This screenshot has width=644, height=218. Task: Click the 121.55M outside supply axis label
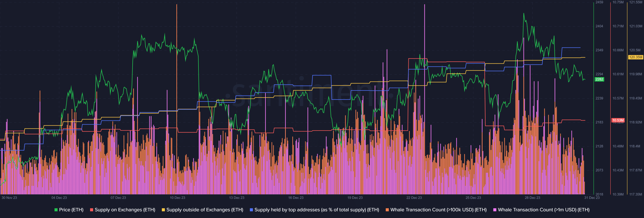coord(636,2)
